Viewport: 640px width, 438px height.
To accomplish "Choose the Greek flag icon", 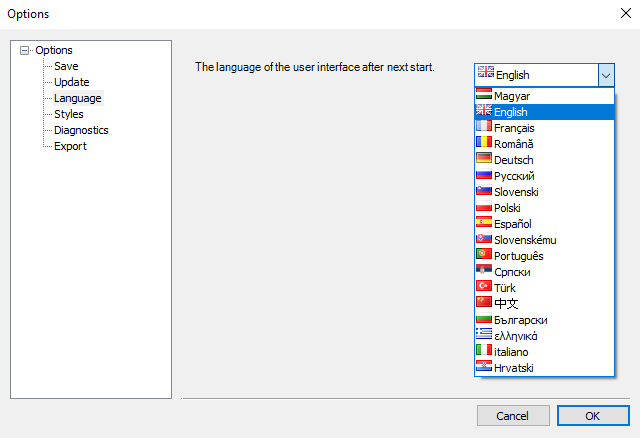I will click(x=484, y=334).
